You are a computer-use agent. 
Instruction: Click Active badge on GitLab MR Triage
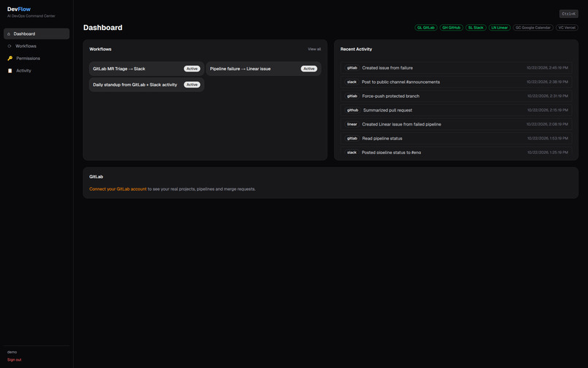coord(192,69)
